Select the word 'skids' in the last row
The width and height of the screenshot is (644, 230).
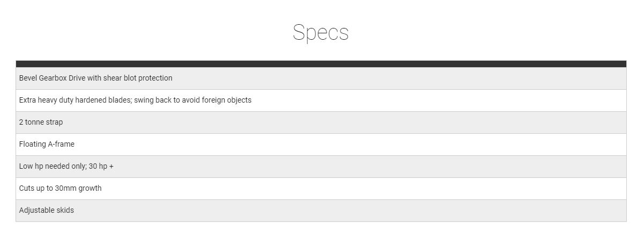click(64, 210)
